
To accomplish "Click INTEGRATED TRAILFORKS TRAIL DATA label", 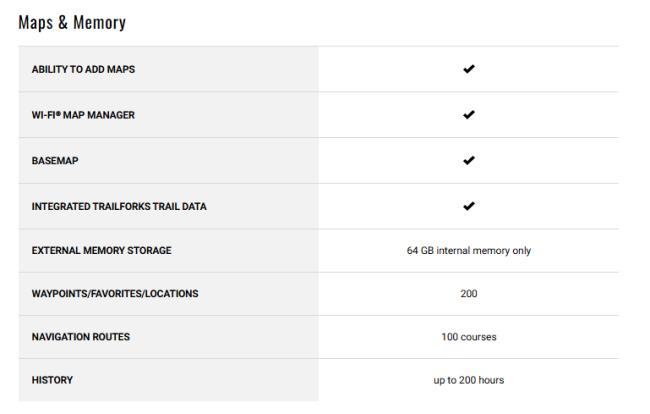I will pyautogui.click(x=119, y=206).
